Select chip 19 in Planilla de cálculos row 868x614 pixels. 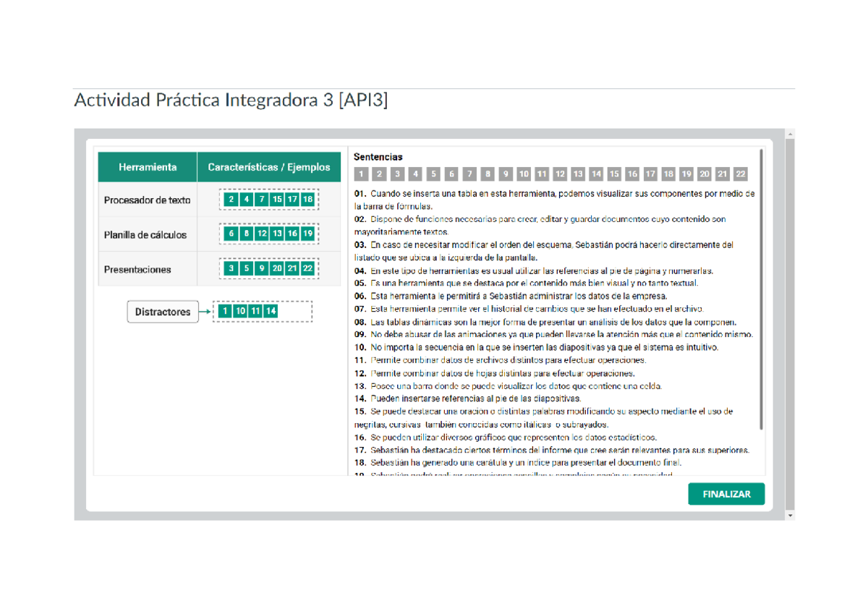click(x=308, y=234)
